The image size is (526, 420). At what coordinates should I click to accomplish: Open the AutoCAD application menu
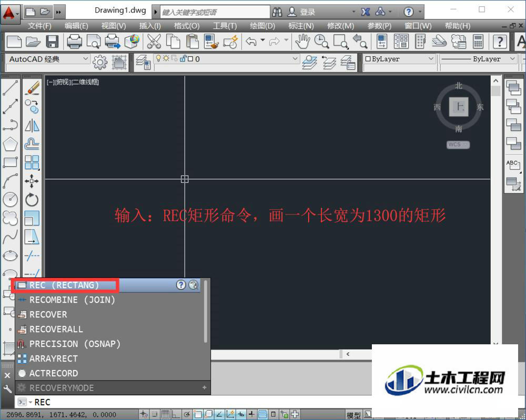coord(9,14)
